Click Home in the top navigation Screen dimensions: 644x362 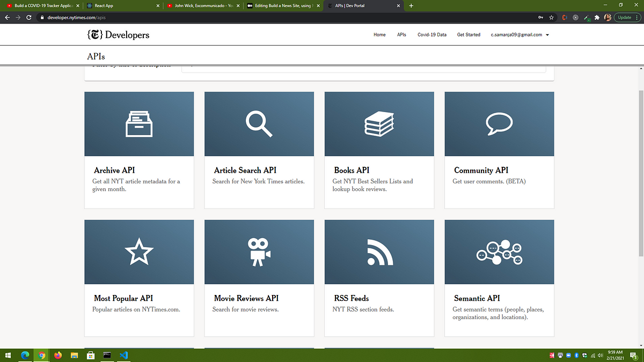379,35
